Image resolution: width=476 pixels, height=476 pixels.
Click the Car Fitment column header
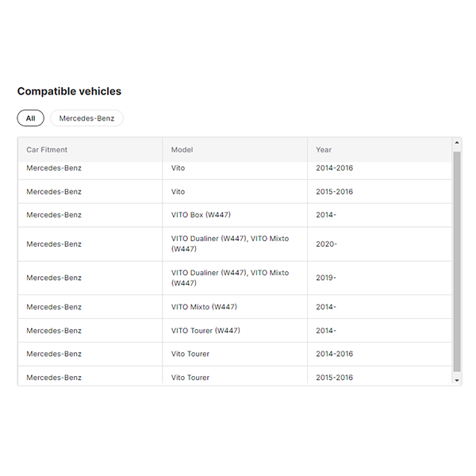tap(47, 149)
